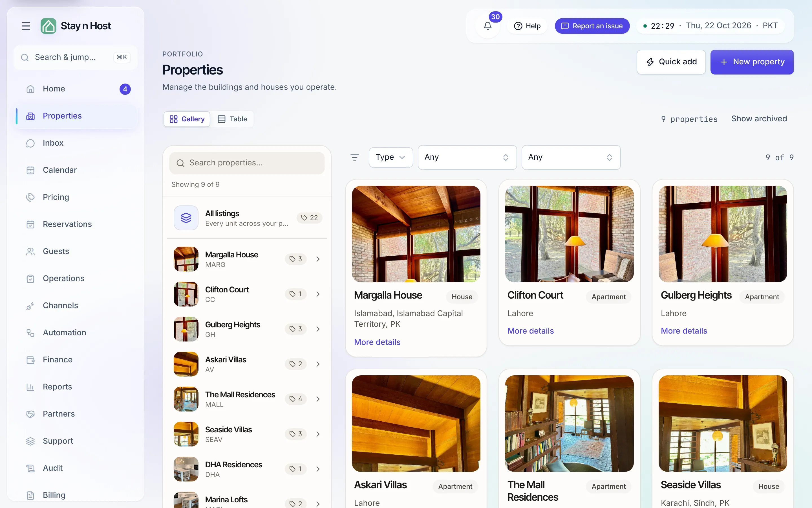Image resolution: width=812 pixels, height=508 pixels.
Task: Open the first Any filter dropdown
Action: tap(467, 157)
